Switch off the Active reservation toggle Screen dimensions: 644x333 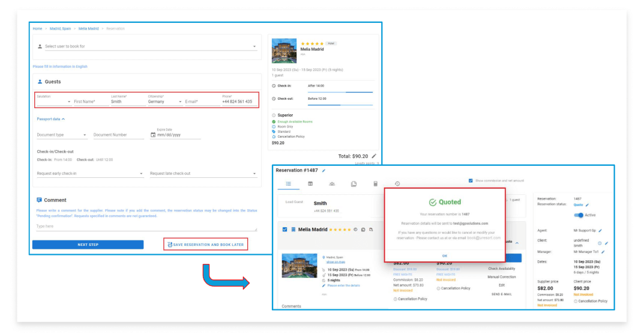point(579,215)
